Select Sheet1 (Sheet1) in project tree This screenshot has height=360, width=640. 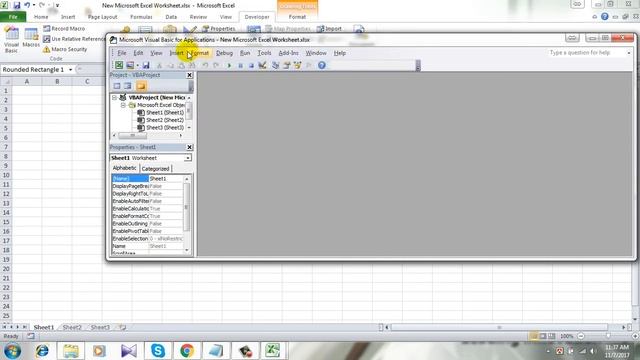coord(165,113)
